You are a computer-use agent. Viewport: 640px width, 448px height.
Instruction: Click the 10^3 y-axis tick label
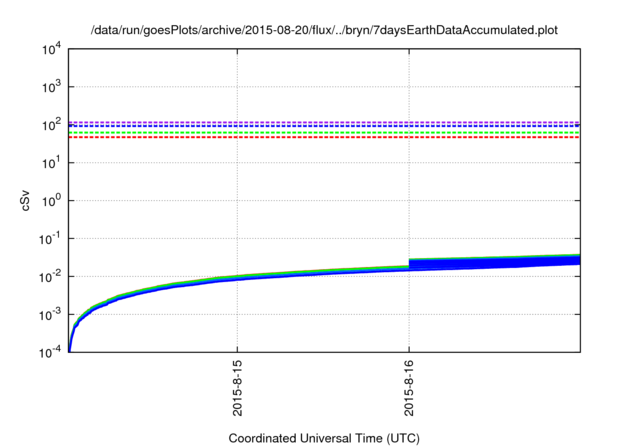pyautogui.click(x=51, y=86)
